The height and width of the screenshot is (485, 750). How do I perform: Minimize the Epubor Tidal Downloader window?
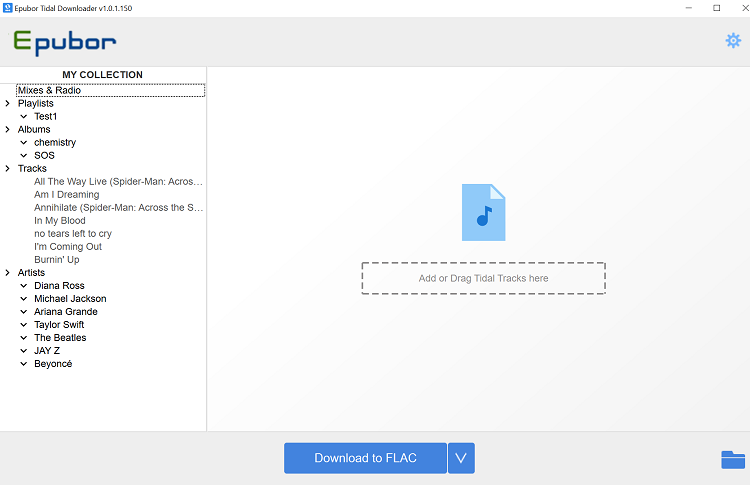point(689,8)
